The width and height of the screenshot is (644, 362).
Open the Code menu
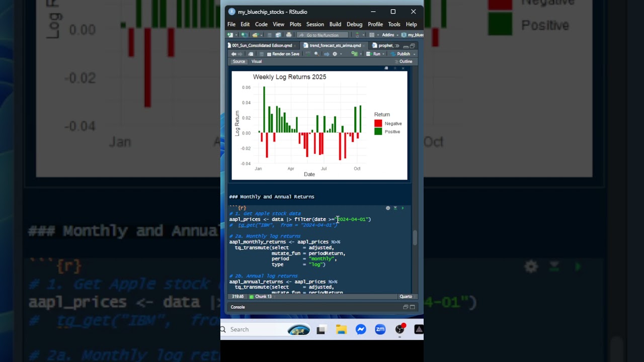click(x=261, y=24)
